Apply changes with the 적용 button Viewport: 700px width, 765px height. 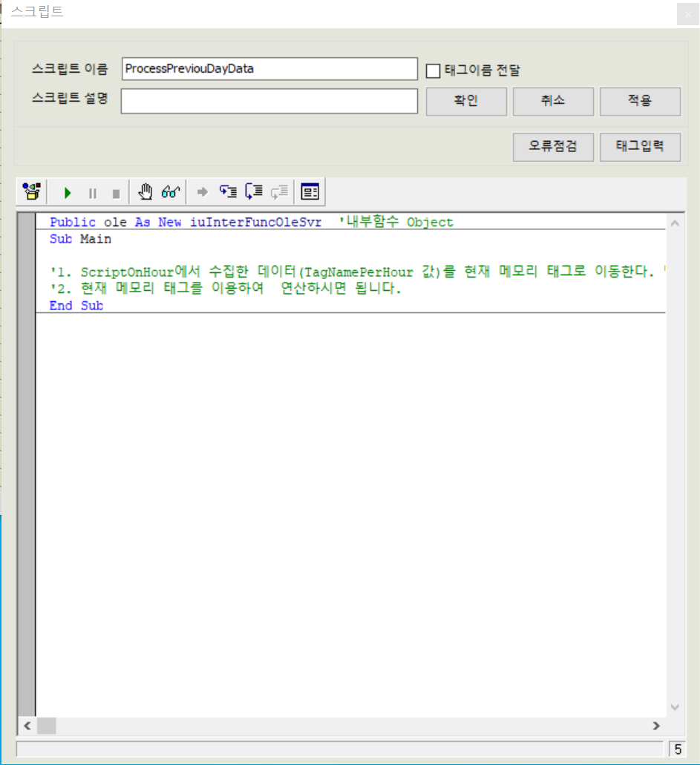(x=640, y=102)
